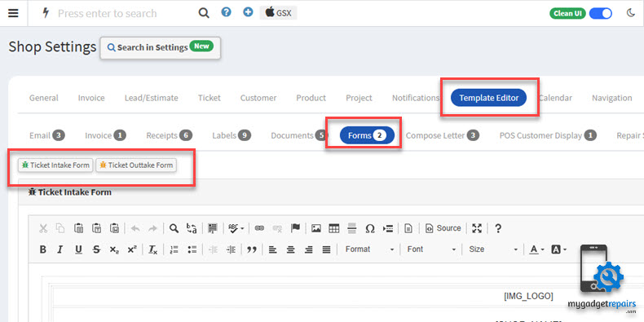Click the Remove Format icon
This screenshot has width=644, height=322.
tap(152, 249)
